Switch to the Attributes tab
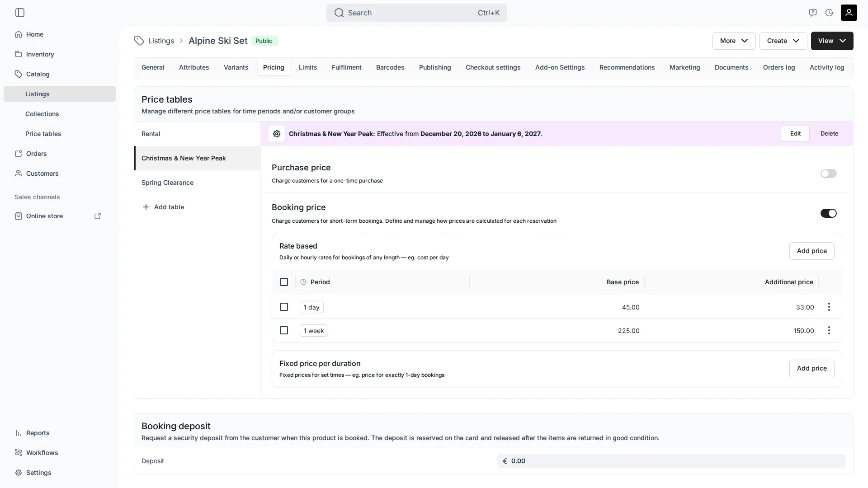 point(194,67)
